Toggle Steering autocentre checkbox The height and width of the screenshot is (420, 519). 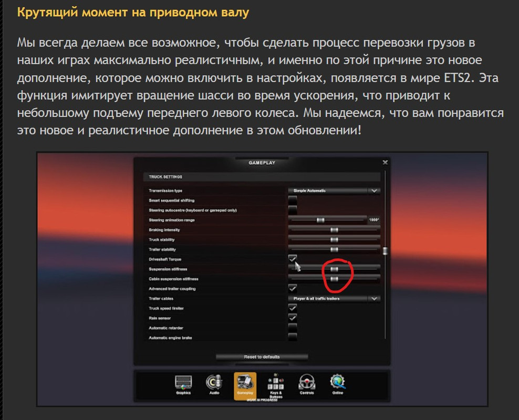coord(293,210)
